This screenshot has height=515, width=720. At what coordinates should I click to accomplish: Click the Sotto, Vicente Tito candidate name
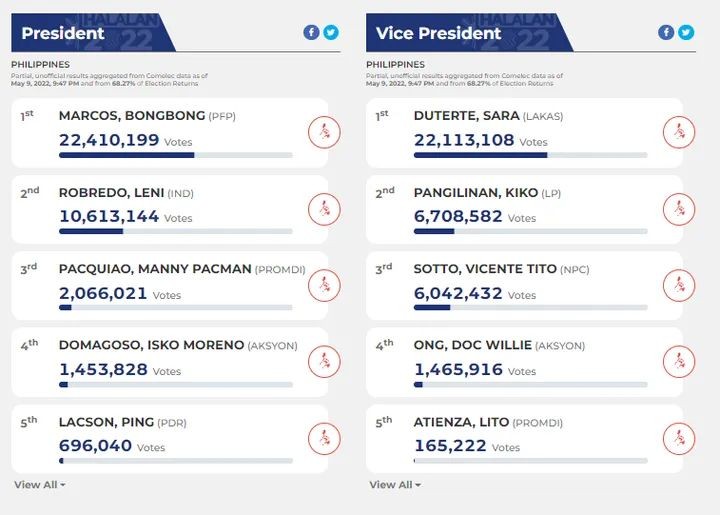485,269
